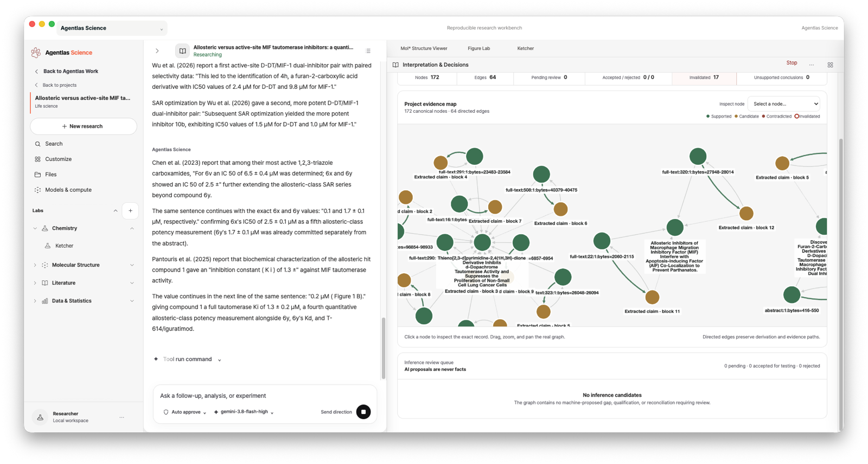
Task: Click the Nodes 172 counter
Action: pyautogui.click(x=427, y=78)
